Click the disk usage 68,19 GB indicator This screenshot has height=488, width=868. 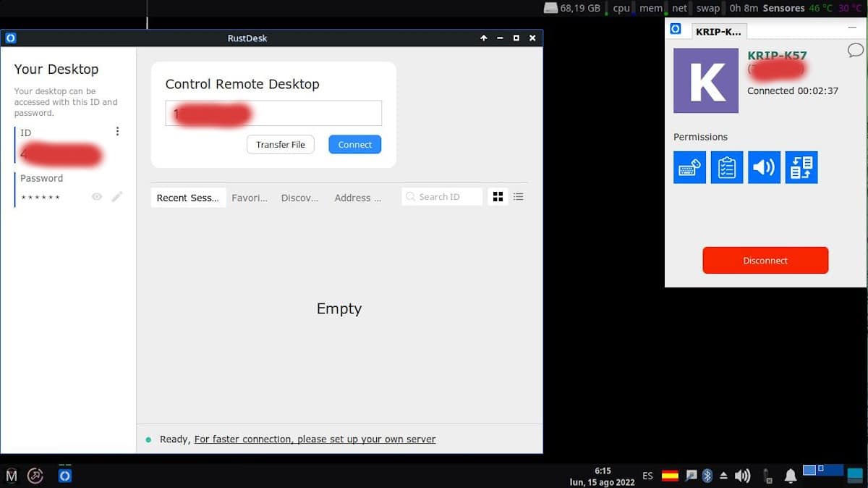(573, 8)
